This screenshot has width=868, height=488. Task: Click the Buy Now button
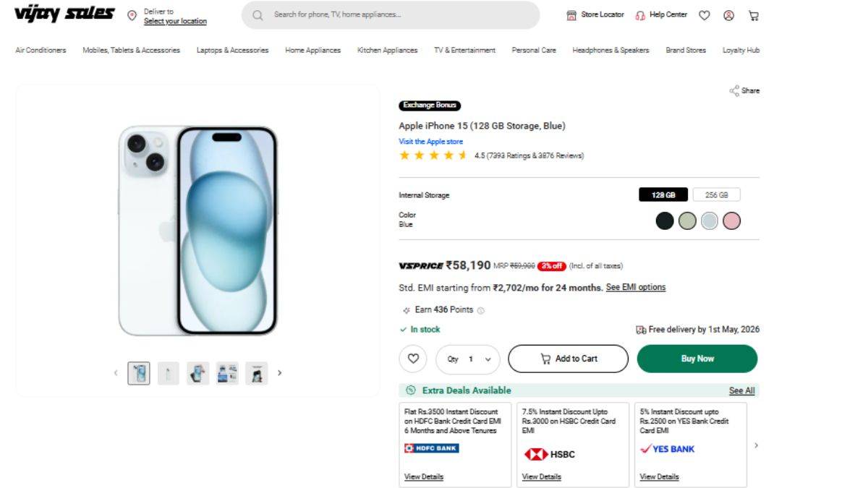click(697, 359)
